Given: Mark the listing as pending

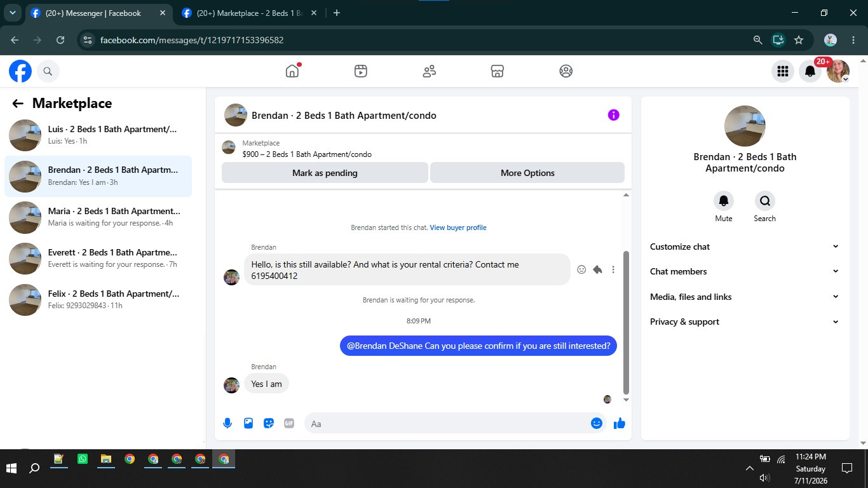Looking at the screenshot, I should [x=325, y=173].
